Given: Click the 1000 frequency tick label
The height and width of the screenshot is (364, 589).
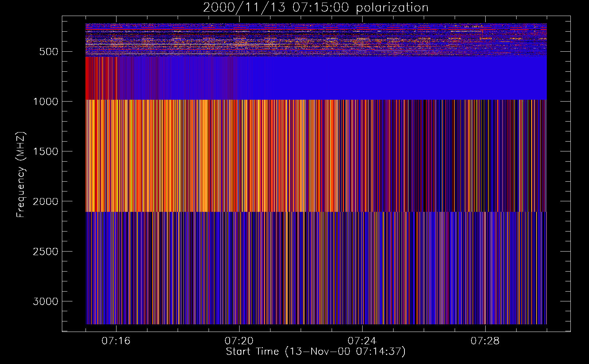Looking at the screenshot, I should pos(46,102).
